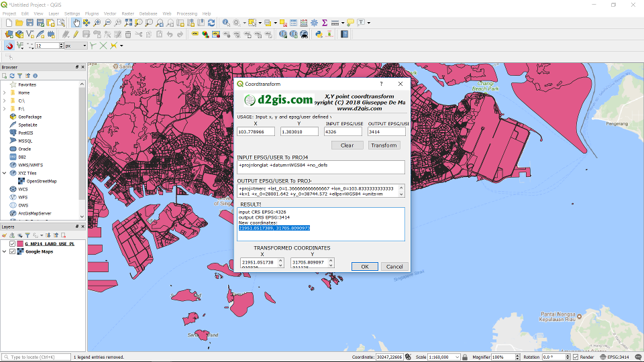Collapse the XYZ Tiles tree node
The image size is (644, 362).
[x=5, y=173]
